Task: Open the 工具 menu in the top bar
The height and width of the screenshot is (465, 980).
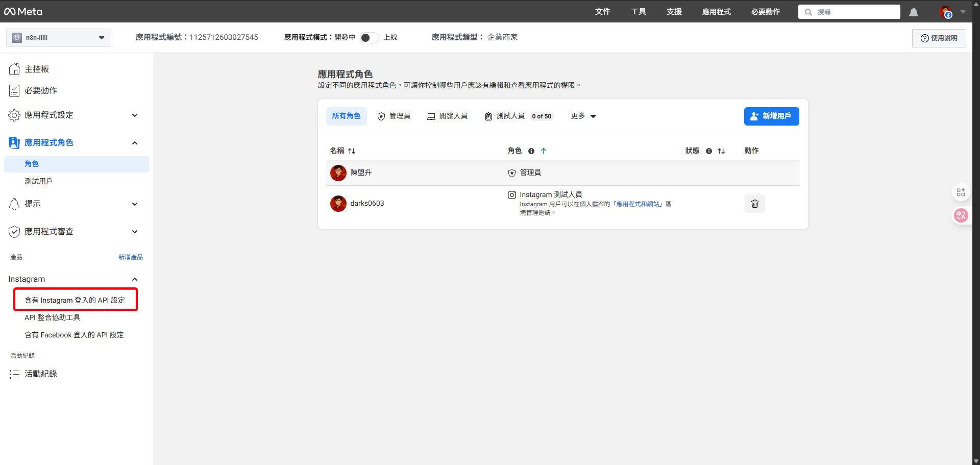Action: pyautogui.click(x=638, y=11)
